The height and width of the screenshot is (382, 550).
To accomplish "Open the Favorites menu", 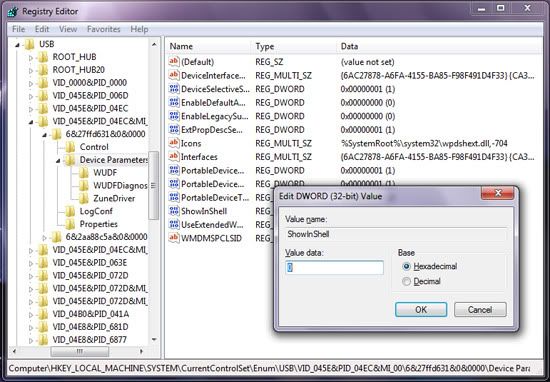I will (103, 29).
